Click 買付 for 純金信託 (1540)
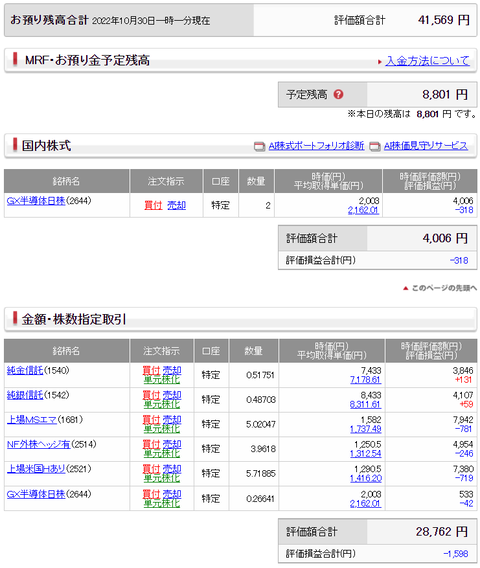 tap(151, 371)
